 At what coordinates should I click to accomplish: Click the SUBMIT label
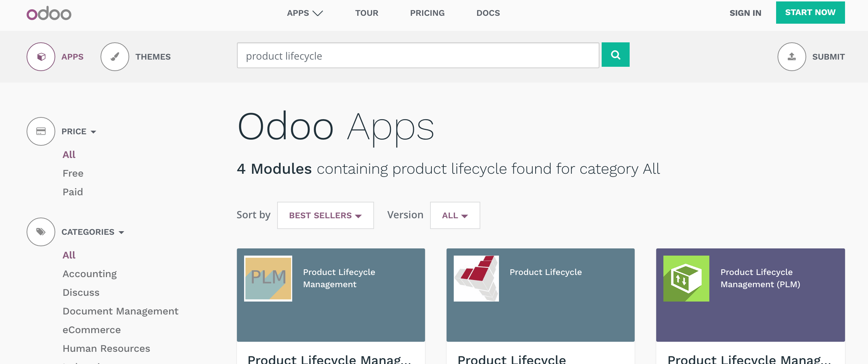(x=829, y=57)
